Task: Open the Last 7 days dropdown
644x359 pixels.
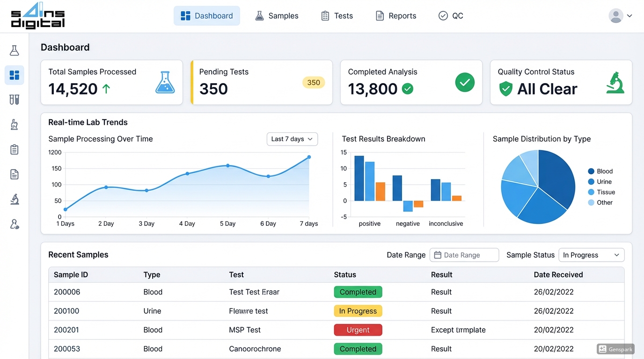Action: coord(292,139)
